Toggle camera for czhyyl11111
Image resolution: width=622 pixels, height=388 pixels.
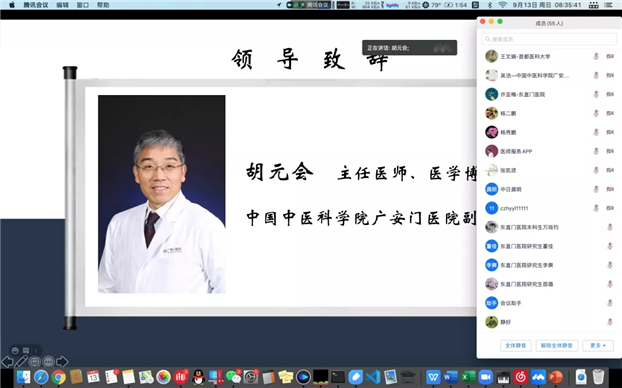(610, 208)
